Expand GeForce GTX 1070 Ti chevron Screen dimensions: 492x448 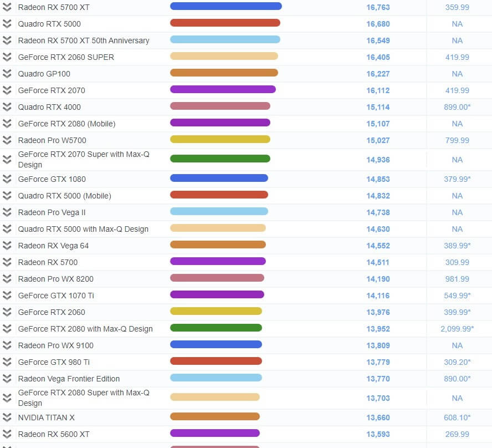[x=7, y=296]
